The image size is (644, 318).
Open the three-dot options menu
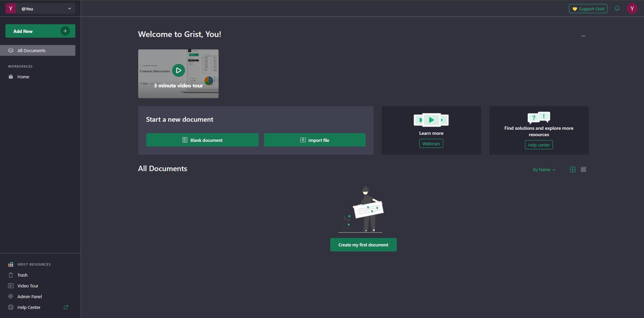(583, 36)
